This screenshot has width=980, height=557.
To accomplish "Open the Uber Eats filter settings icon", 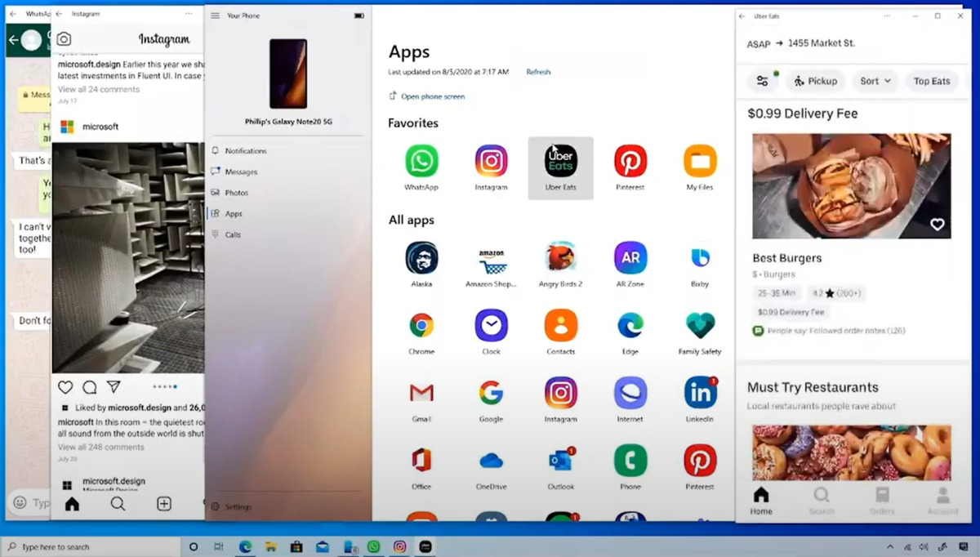I will [x=762, y=81].
